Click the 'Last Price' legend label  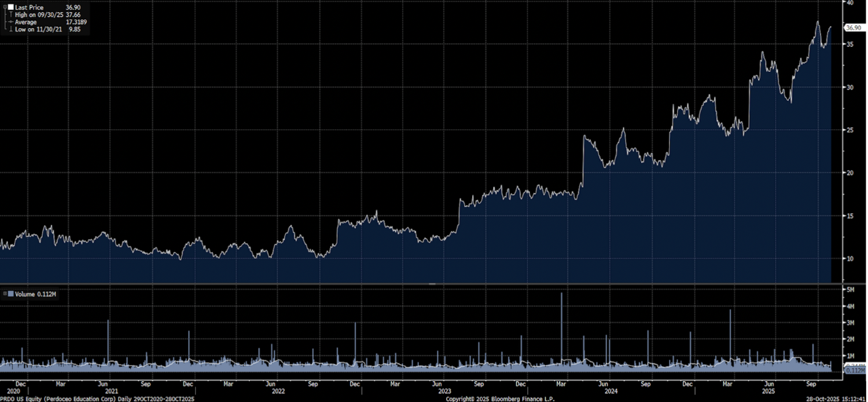[x=29, y=8]
